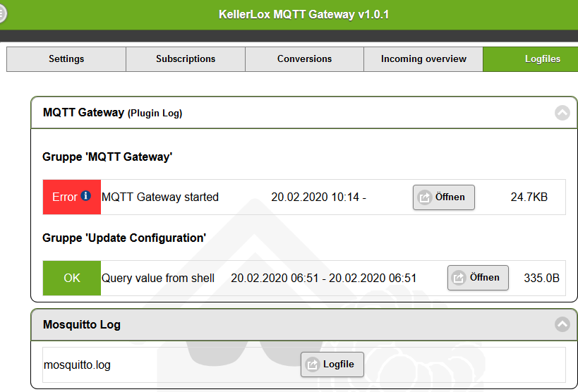Click the 24.7KB file size label
Screen dimensions: 578x392
click(x=529, y=197)
